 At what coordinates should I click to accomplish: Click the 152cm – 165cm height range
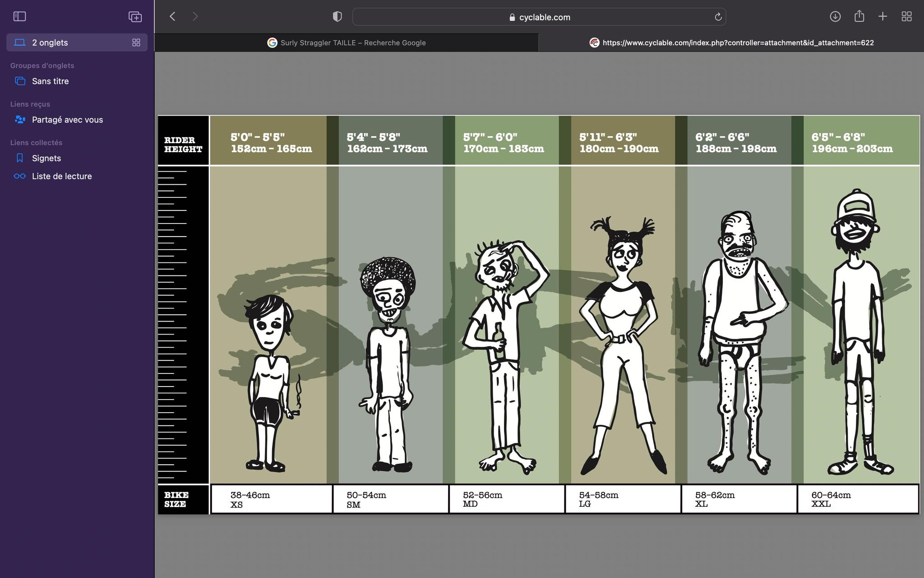[x=271, y=149]
